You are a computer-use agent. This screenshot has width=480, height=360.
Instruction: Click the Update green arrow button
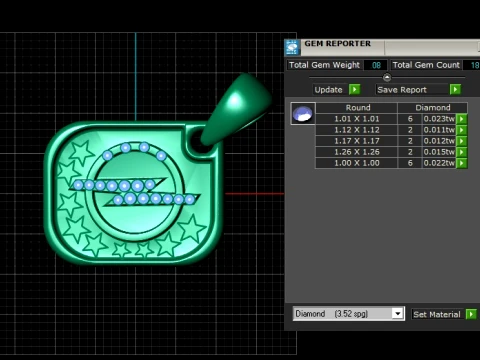(355, 90)
